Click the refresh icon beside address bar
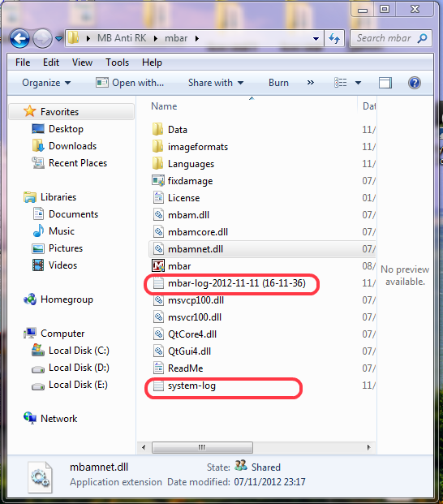The width and height of the screenshot is (443, 504). [334, 39]
